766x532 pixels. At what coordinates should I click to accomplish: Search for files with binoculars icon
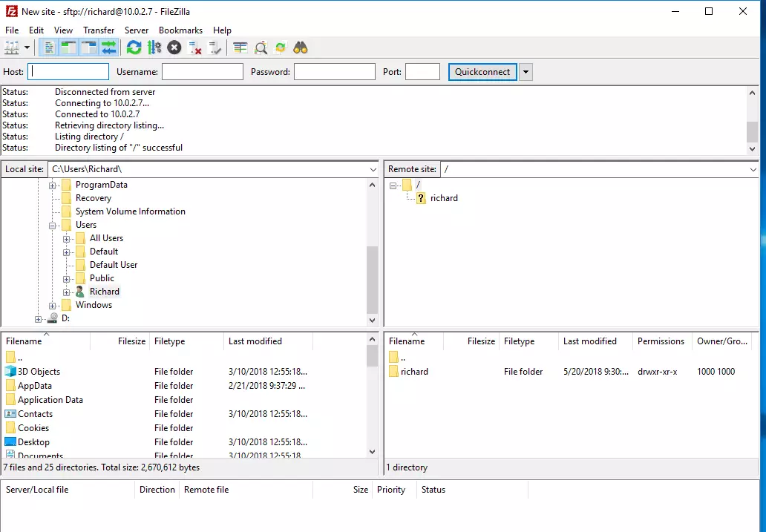(301, 48)
